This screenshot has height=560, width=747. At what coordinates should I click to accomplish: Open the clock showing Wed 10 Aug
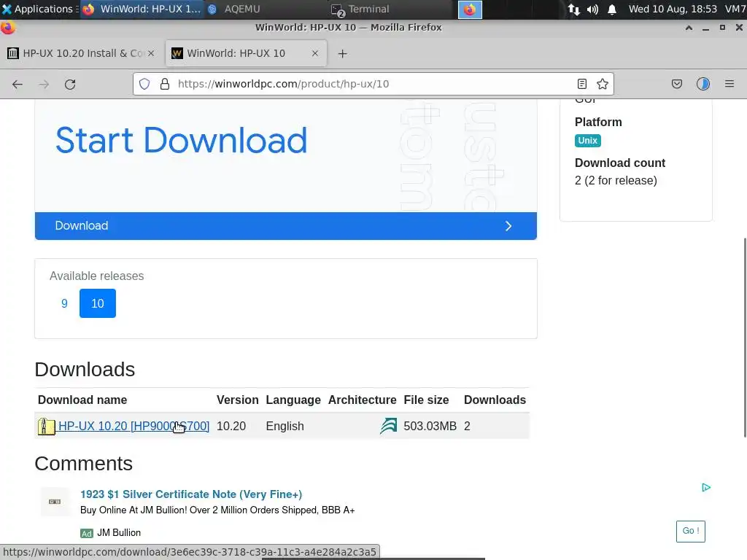[x=673, y=9]
